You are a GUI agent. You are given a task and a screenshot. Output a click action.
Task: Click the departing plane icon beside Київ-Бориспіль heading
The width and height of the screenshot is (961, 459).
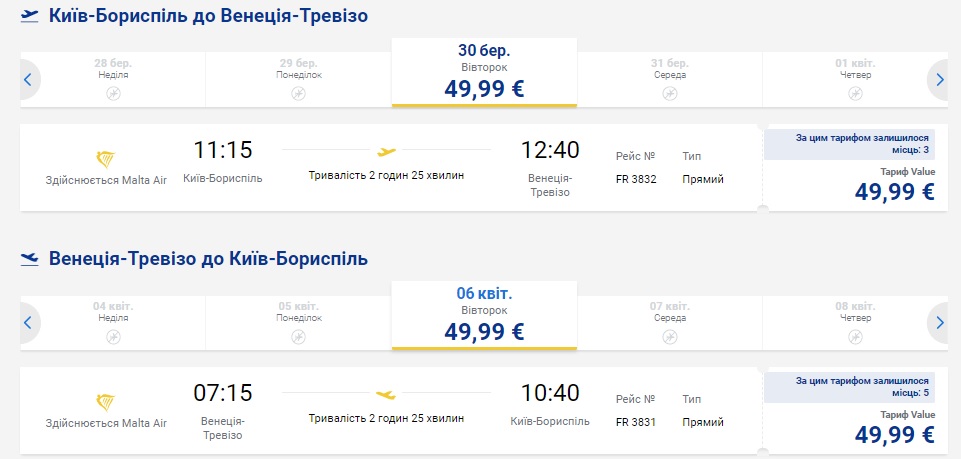[30, 17]
